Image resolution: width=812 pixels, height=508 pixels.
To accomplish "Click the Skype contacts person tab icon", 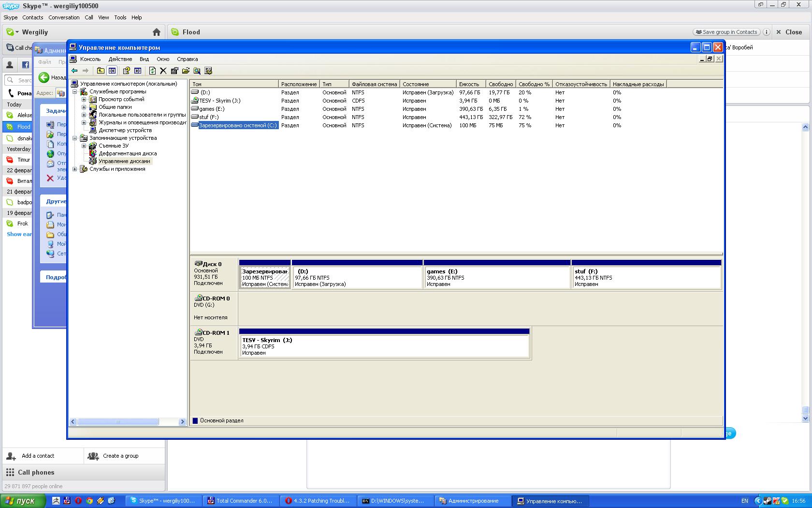I will [10, 65].
